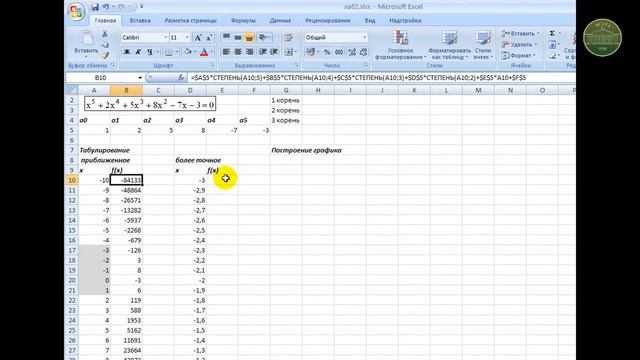The width and height of the screenshot is (640, 360).
Task: Apply red font color
Action: [x=204, y=52]
